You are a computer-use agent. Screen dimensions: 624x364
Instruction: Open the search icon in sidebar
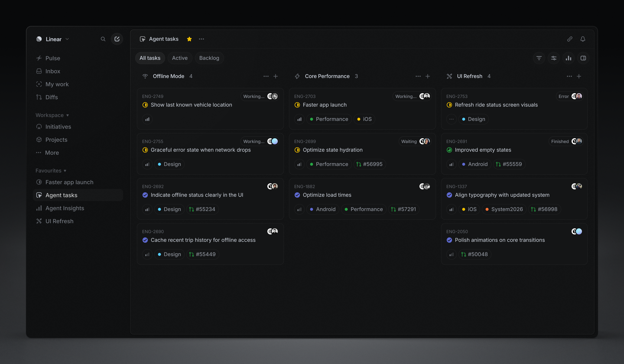tap(103, 39)
